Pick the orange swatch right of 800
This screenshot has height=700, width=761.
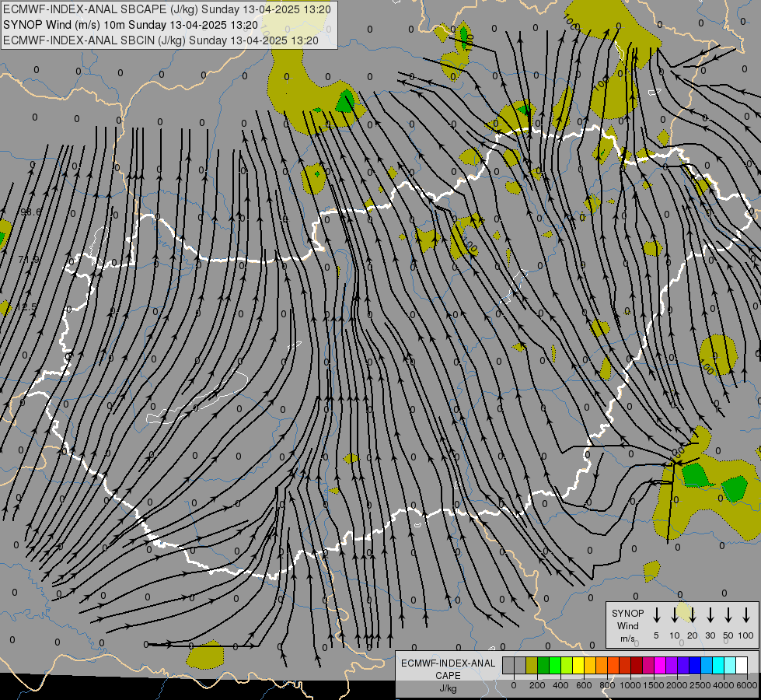point(613,665)
